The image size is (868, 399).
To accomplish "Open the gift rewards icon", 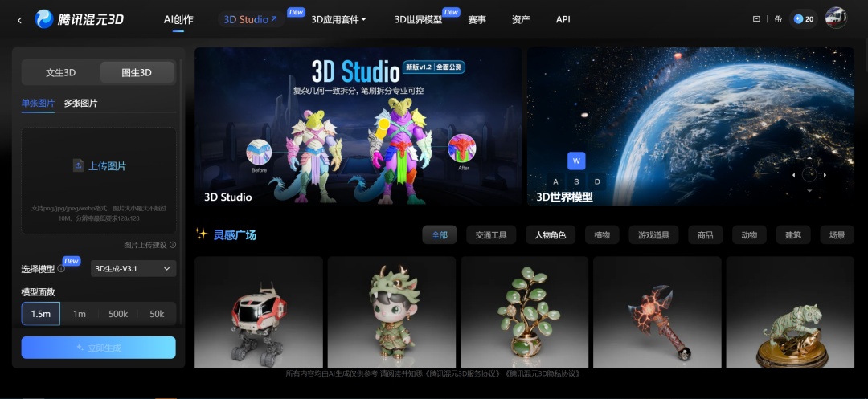I will coord(778,19).
